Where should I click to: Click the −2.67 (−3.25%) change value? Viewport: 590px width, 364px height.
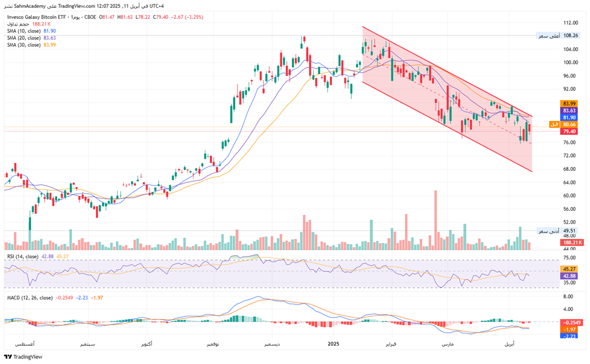click(187, 17)
